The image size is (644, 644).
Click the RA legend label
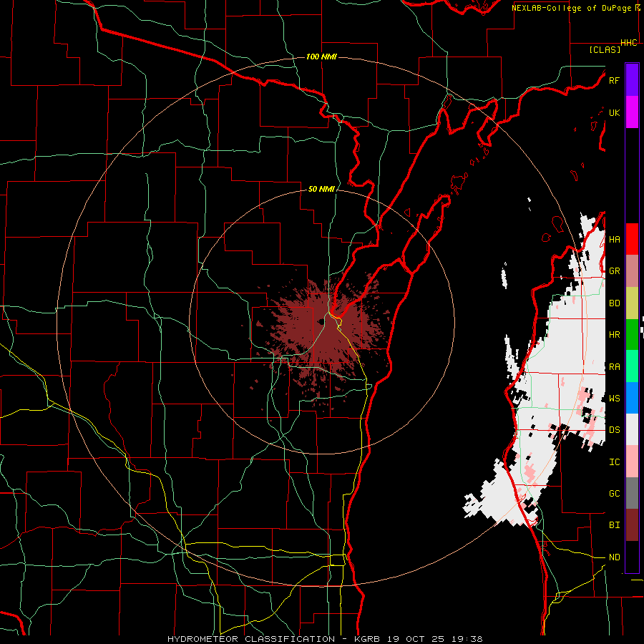[614, 367]
